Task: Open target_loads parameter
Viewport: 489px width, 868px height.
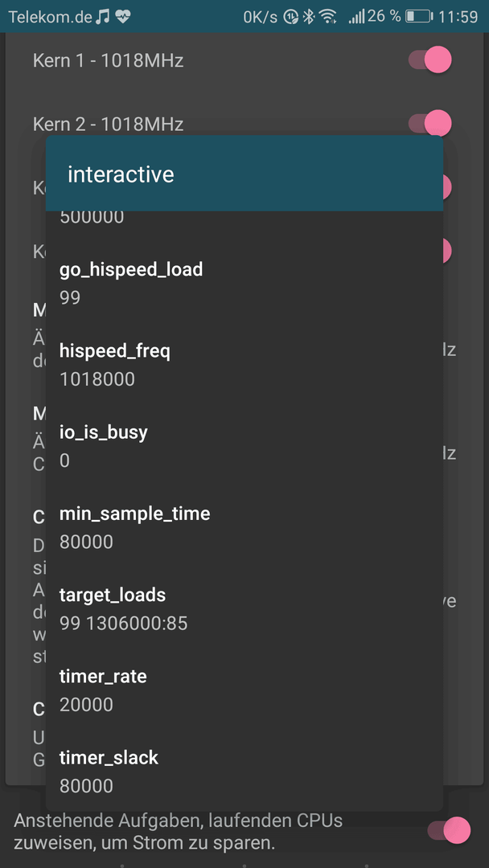Action: pyautogui.click(x=244, y=609)
